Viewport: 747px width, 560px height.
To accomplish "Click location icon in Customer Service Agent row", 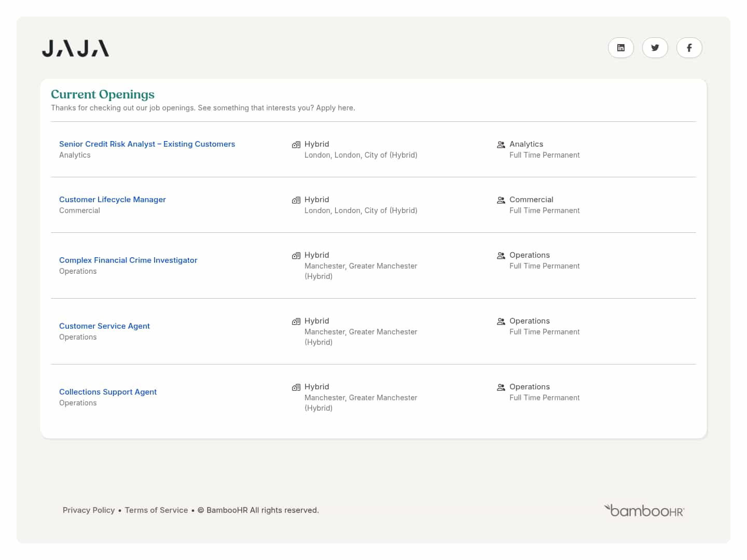I will click(x=296, y=321).
